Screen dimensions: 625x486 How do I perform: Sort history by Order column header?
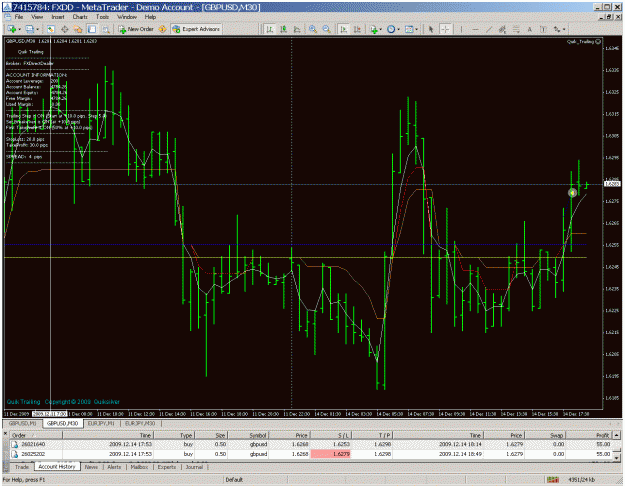[x=36, y=435]
